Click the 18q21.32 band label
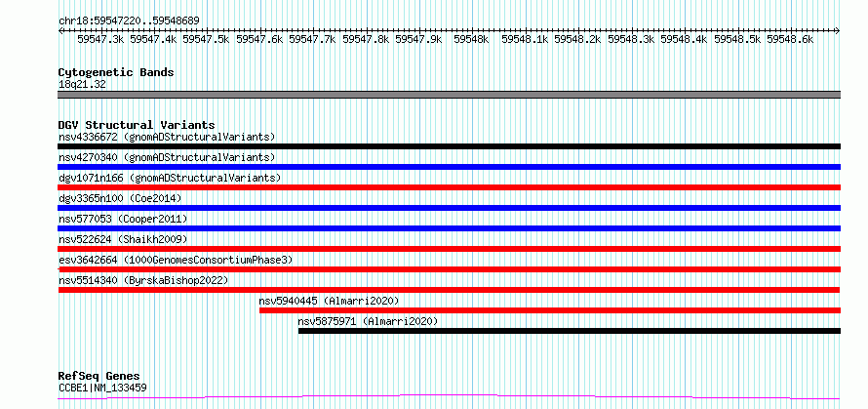868x409 pixels. [x=82, y=85]
